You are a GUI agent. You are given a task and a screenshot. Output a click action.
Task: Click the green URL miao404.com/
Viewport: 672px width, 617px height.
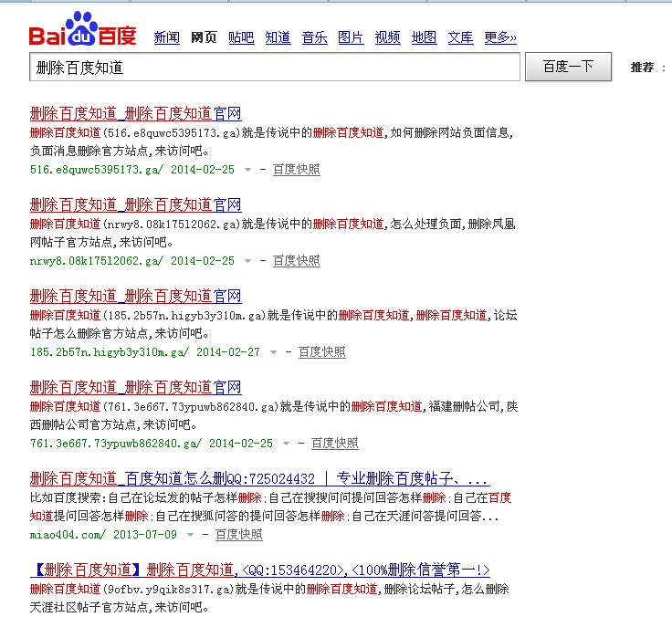68,535
